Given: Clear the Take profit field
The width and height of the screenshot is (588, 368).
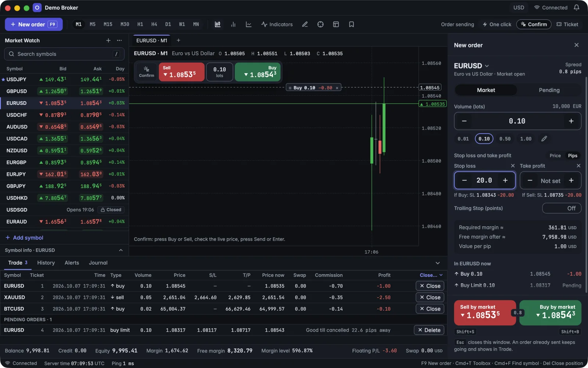Looking at the screenshot, I should (x=578, y=166).
